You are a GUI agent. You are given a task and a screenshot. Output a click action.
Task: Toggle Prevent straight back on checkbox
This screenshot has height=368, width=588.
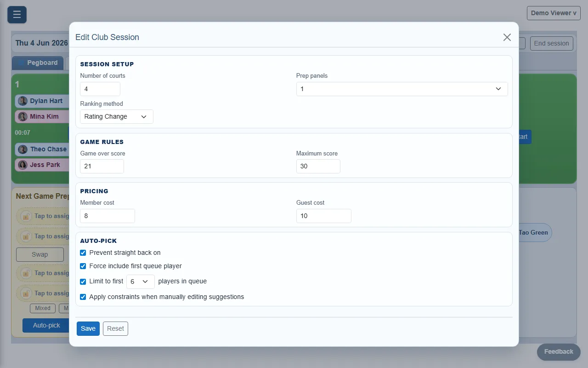(83, 253)
